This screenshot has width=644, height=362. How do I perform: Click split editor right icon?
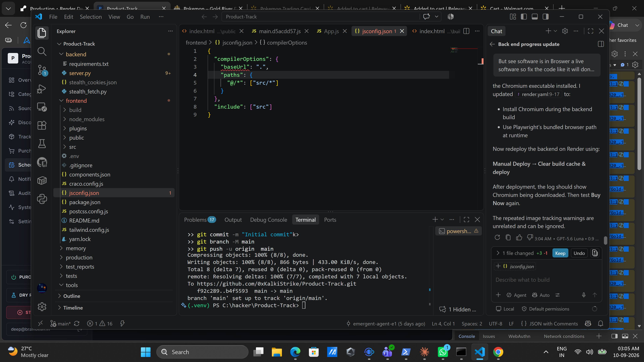point(466,31)
